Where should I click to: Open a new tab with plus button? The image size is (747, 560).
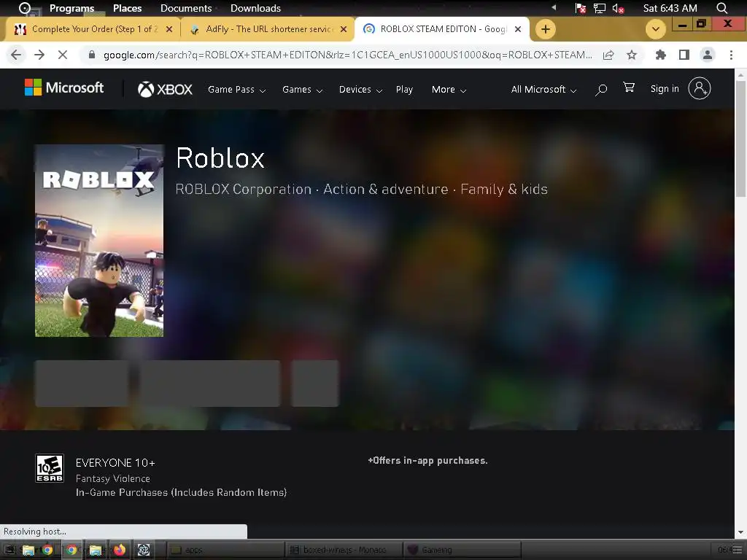tap(546, 29)
